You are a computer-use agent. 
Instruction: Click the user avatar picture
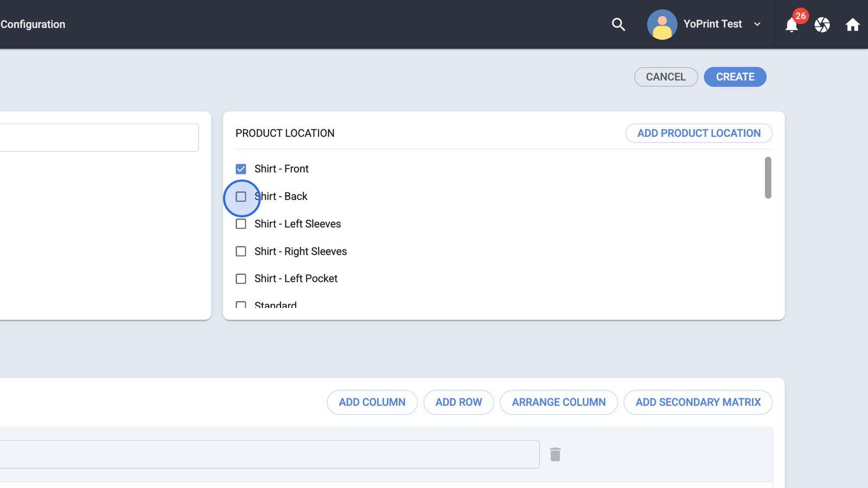(662, 24)
